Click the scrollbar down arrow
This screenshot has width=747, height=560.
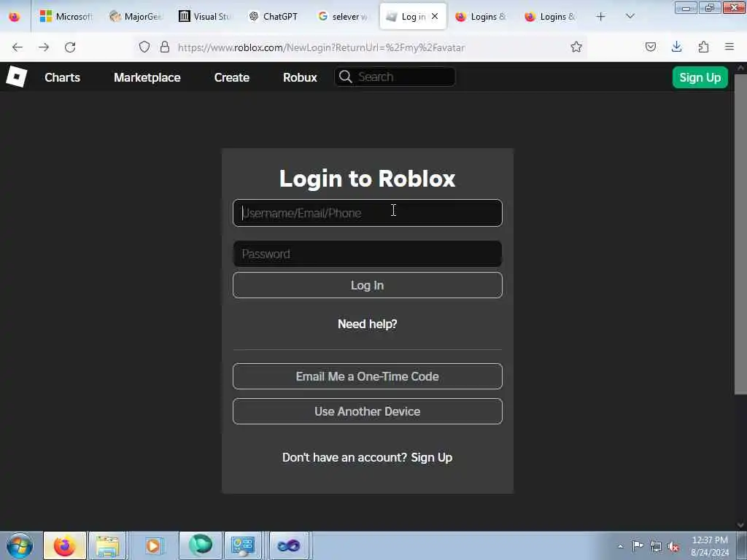(740, 525)
